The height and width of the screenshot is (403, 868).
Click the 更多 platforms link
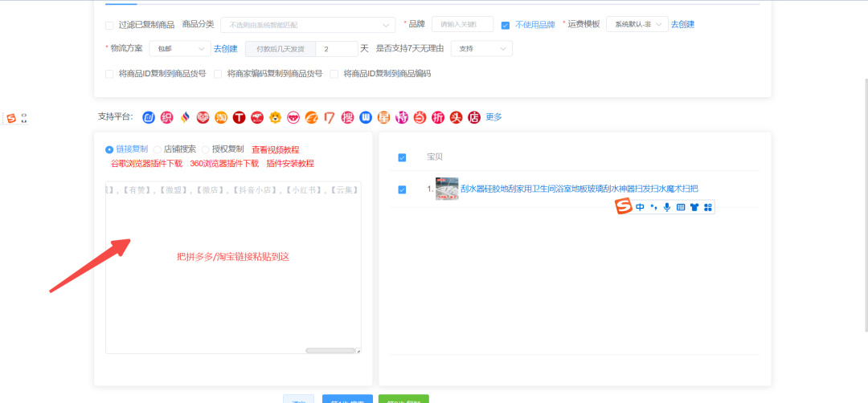[x=493, y=117]
